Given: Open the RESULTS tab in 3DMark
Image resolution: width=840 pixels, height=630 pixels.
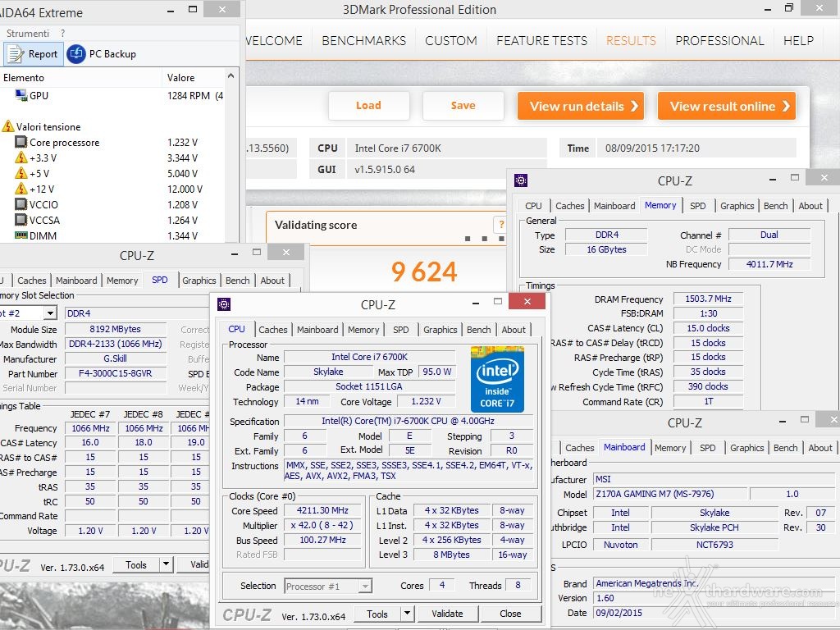Looking at the screenshot, I should 631,41.
